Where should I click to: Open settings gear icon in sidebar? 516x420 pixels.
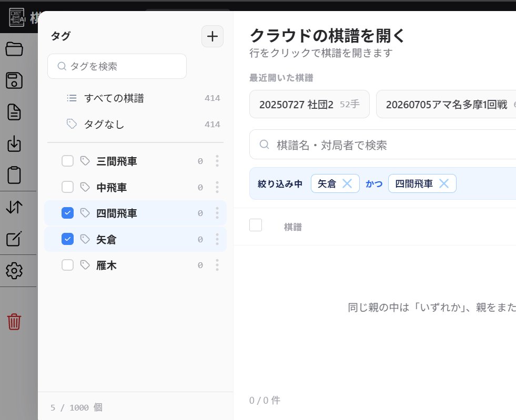pyautogui.click(x=14, y=271)
